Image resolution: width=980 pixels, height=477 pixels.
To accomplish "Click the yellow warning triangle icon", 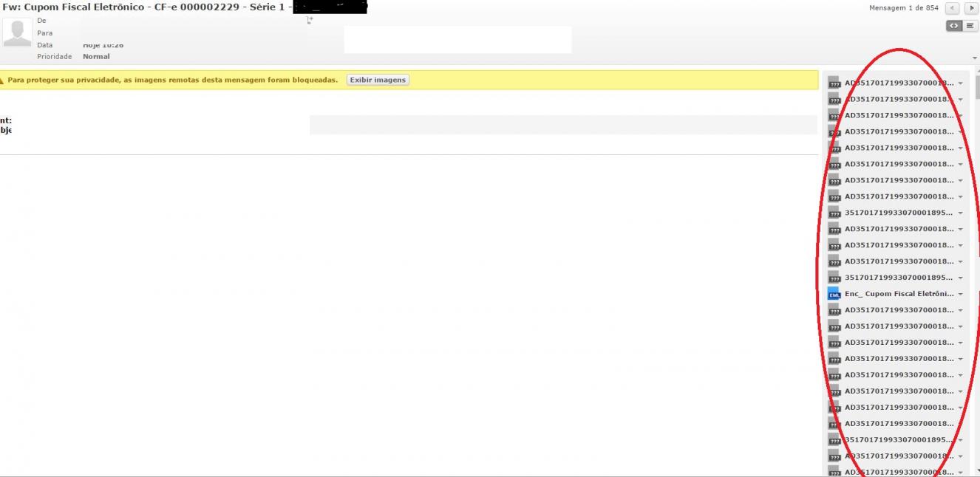I will tap(1, 80).
